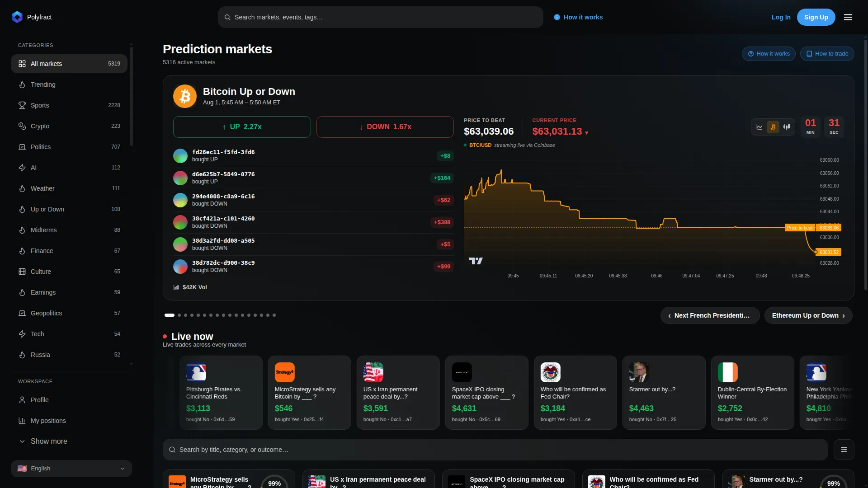Click trader name 38d3a2fd-dd08-a505
The width and height of the screenshot is (868, 488).
pos(223,241)
